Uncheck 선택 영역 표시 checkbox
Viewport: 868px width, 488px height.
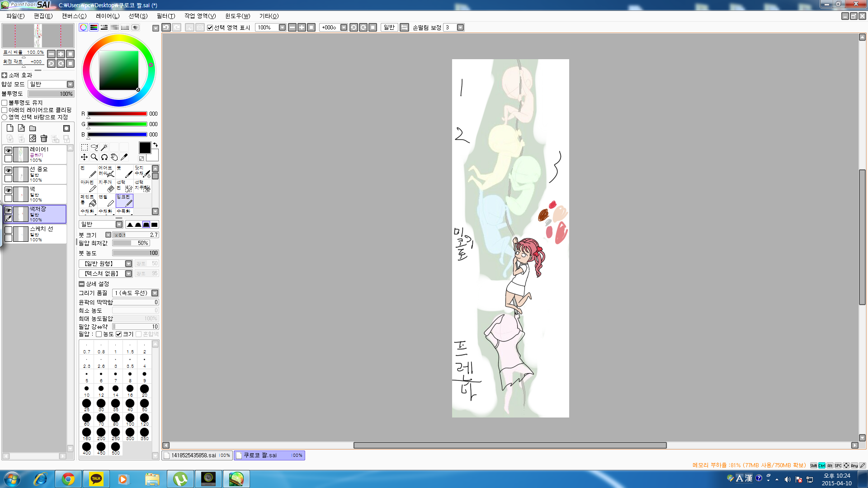click(210, 28)
